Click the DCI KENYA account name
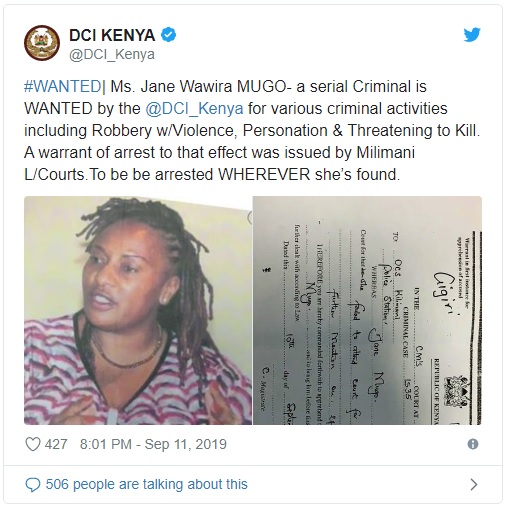This screenshot has height=507, width=519. [112, 35]
